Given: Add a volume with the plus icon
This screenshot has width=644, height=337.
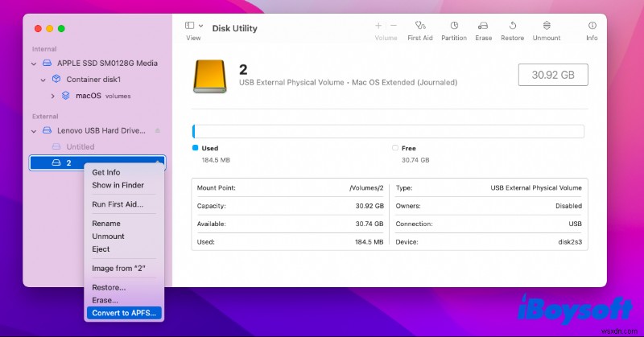Looking at the screenshot, I should [378, 26].
